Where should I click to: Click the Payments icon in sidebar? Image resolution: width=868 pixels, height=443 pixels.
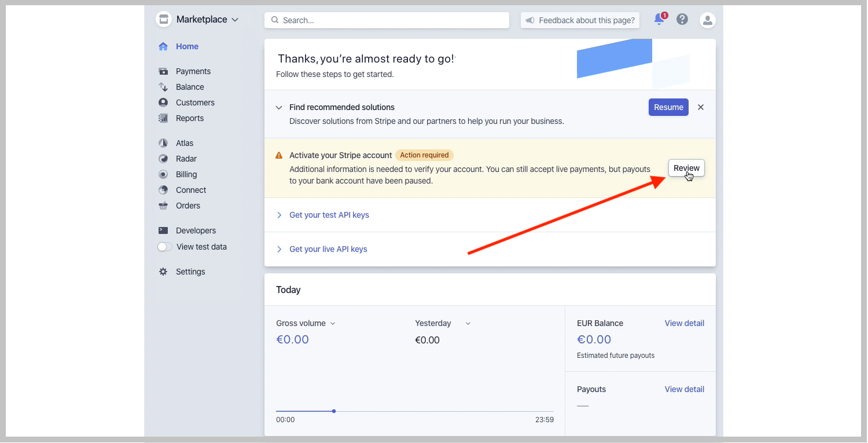(163, 71)
